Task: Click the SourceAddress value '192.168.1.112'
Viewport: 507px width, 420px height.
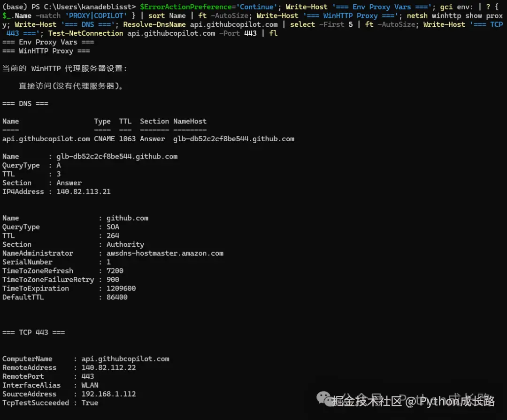Action: tap(108, 394)
